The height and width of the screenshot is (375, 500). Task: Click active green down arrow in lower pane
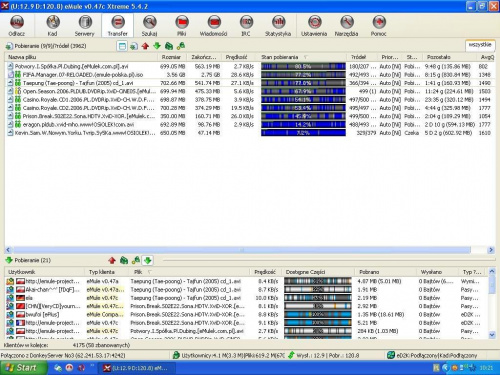click(x=148, y=260)
